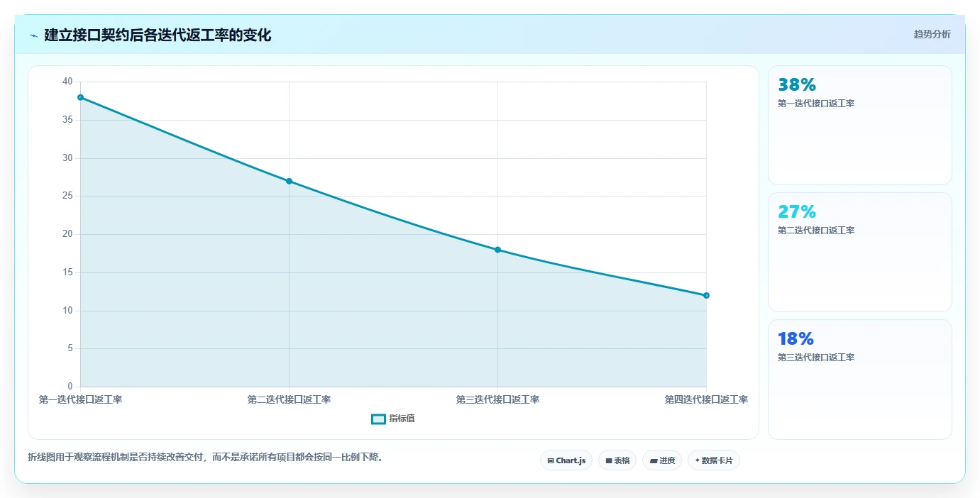Screen dimensions: 980x498
Task: Click the card label 第二迭代接口返工率
Action: pos(816,231)
